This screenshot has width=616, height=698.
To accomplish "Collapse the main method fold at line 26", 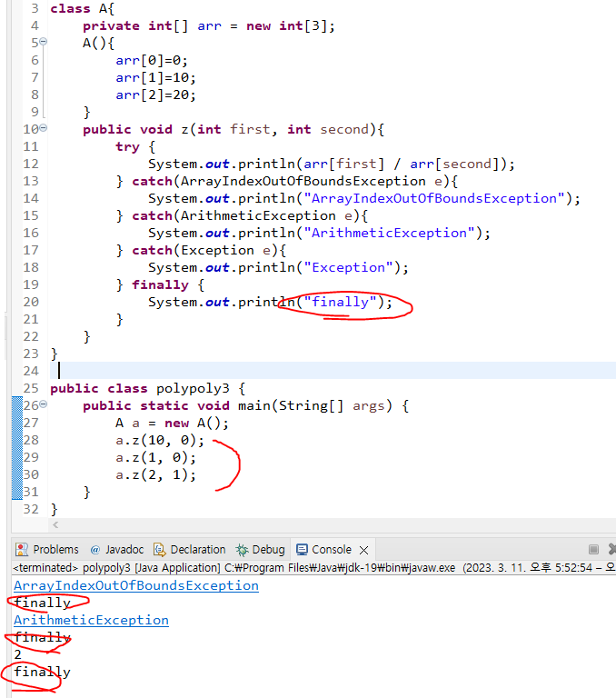I will coord(44,404).
